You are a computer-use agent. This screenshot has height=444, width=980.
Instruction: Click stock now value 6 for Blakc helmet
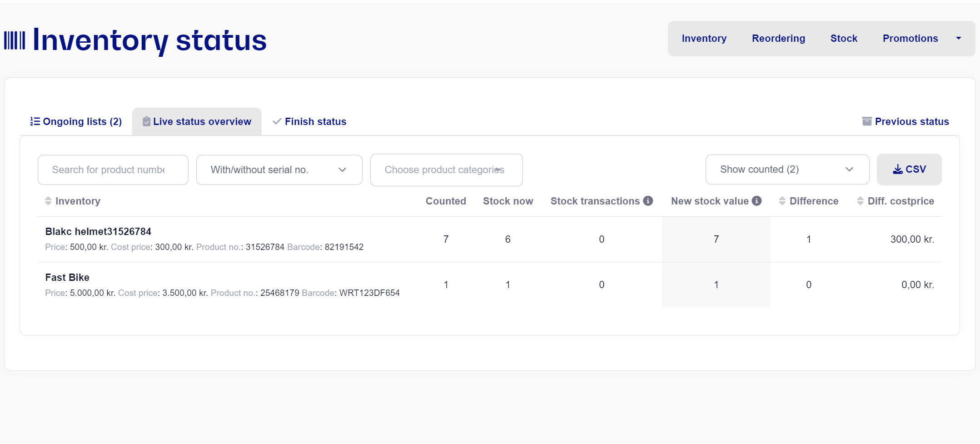[x=508, y=239]
